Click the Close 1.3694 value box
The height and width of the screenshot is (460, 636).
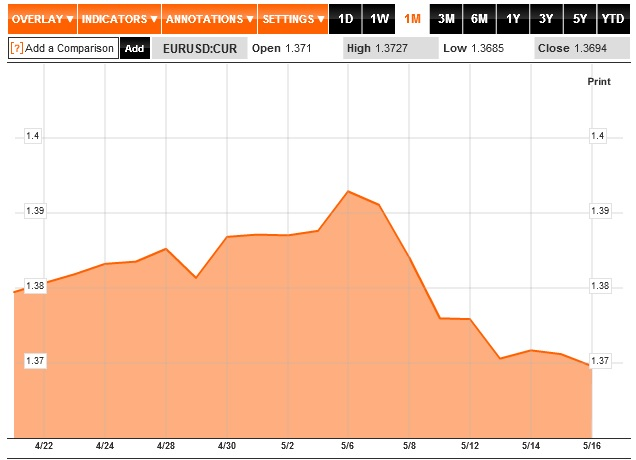(x=580, y=48)
